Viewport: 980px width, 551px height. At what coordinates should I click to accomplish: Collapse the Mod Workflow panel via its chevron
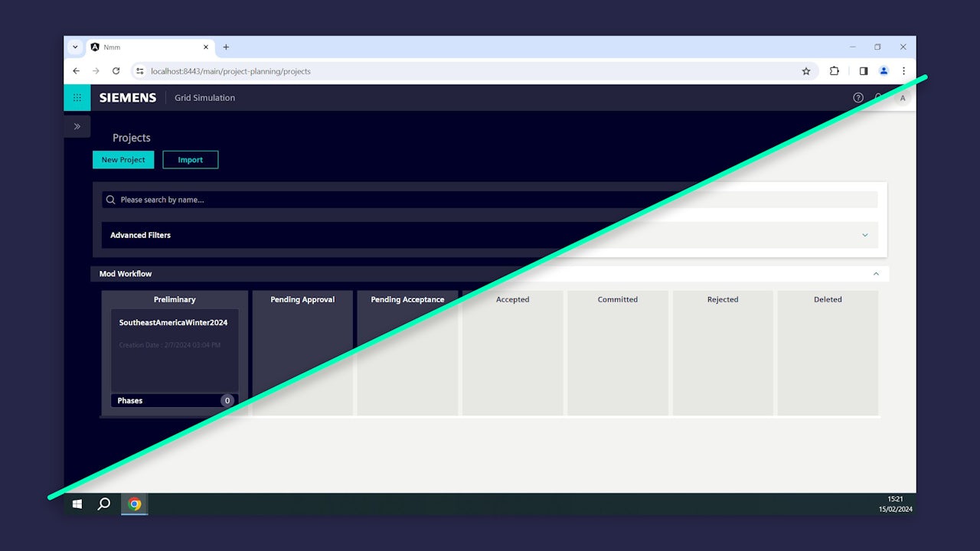(876, 273)
